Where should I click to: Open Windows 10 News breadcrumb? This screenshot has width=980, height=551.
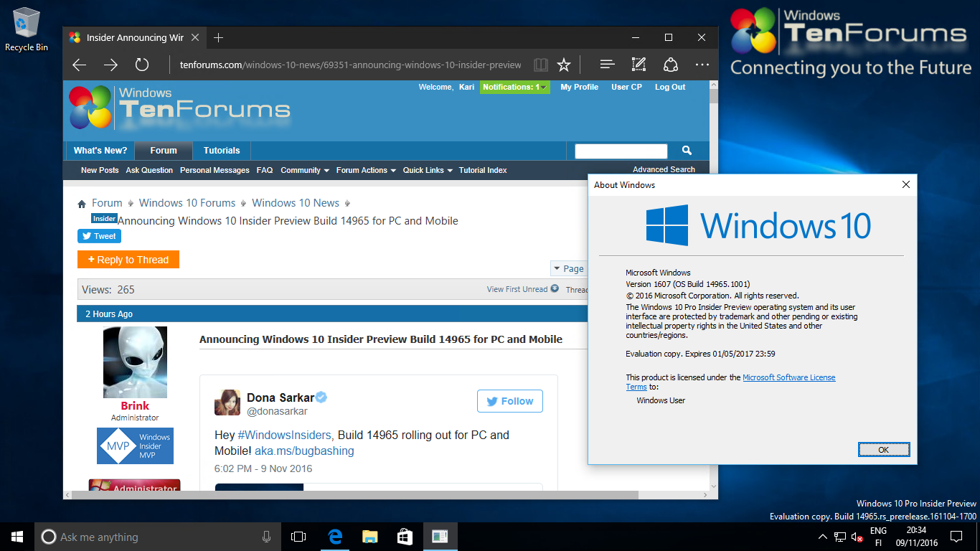pyautogui.click(x=296, y=203)
